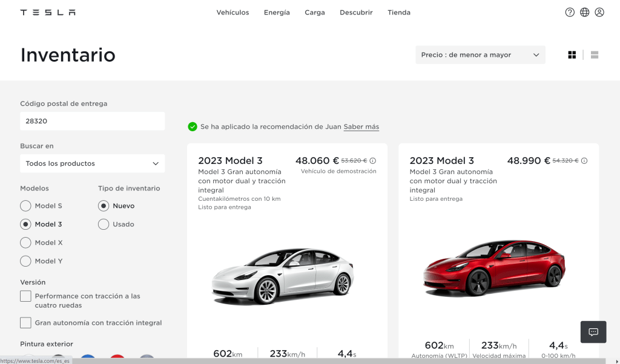Click the Tesla logo
620x364 pixels.
coord(48,12)
